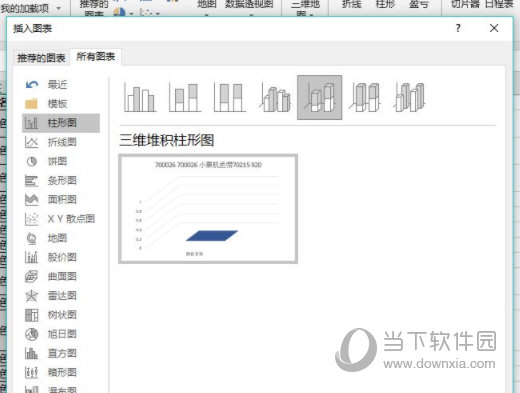Switch to the 所有图表 tab
The width and height of the screenshot is (520, 393).
96,57
